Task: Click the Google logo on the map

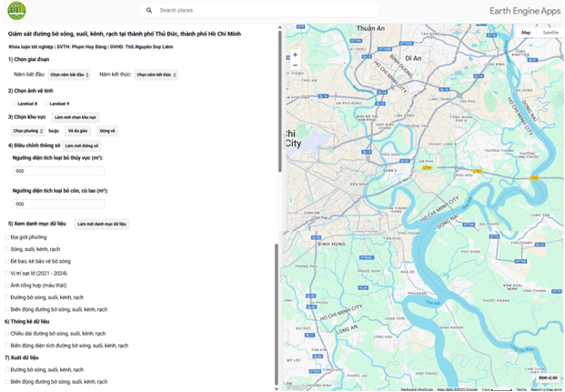Action: click(x=297, y=386)
